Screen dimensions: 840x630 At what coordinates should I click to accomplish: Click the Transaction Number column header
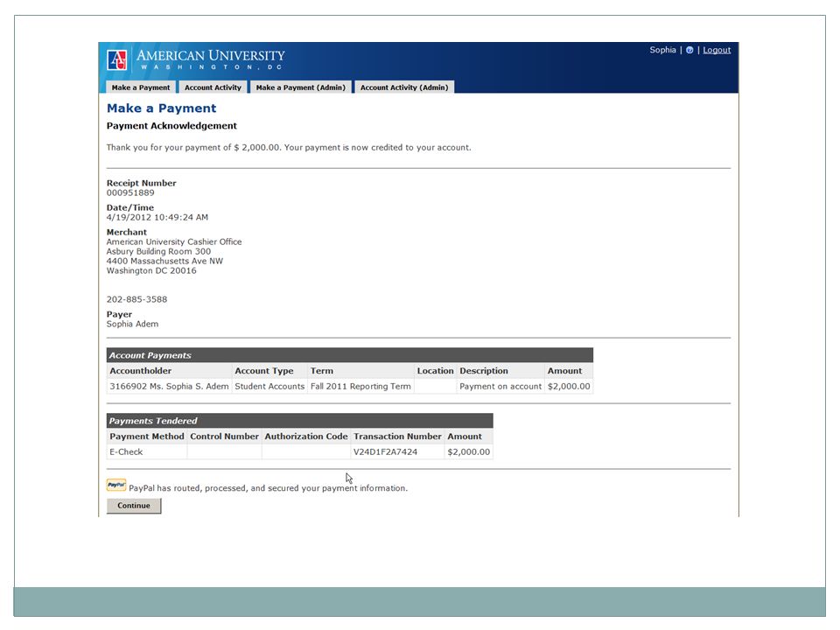tap(397, 437)
